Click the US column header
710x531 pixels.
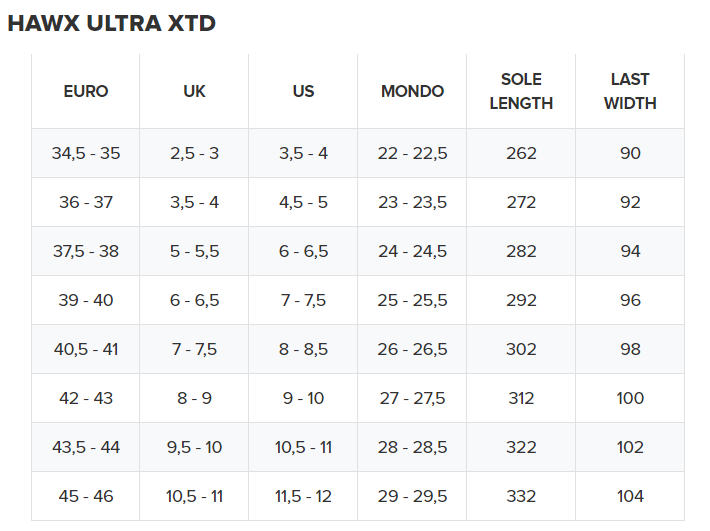tap(303, 91)
